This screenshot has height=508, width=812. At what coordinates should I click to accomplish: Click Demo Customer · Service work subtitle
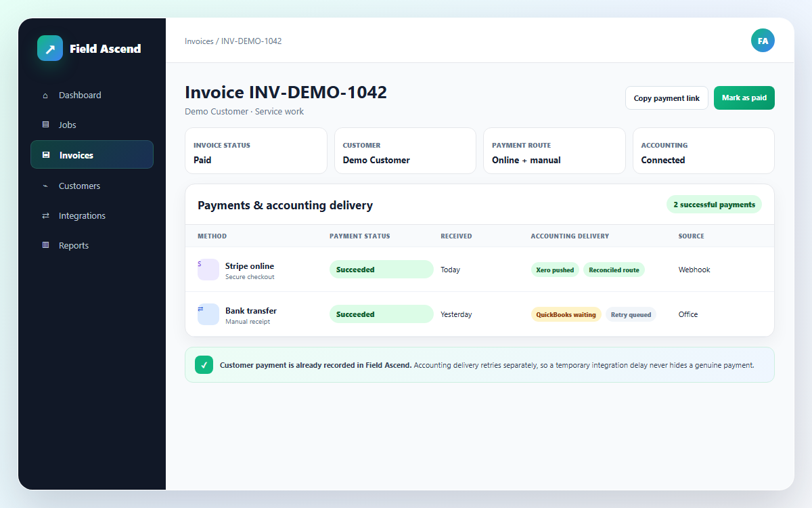(x=244, y=112)
